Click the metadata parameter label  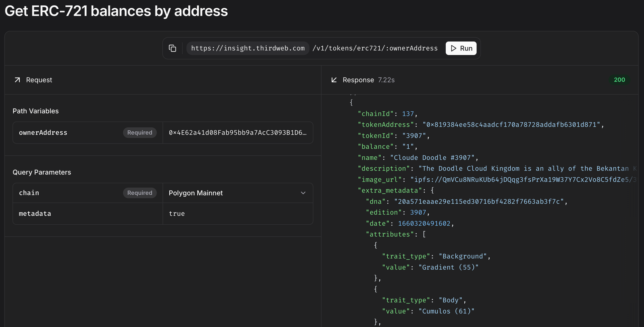(x=35, y=214)
